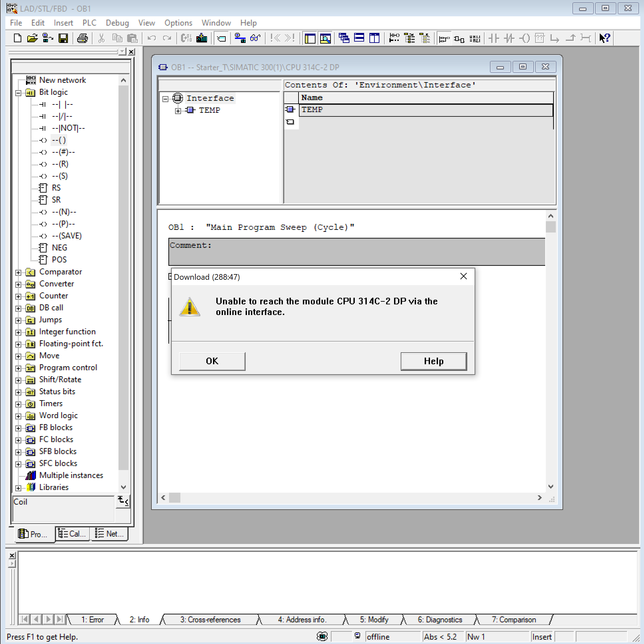Select the Multiple instances item
This screenshot has width=644, height=644.
pyautogui.click(x=71, y=475)
